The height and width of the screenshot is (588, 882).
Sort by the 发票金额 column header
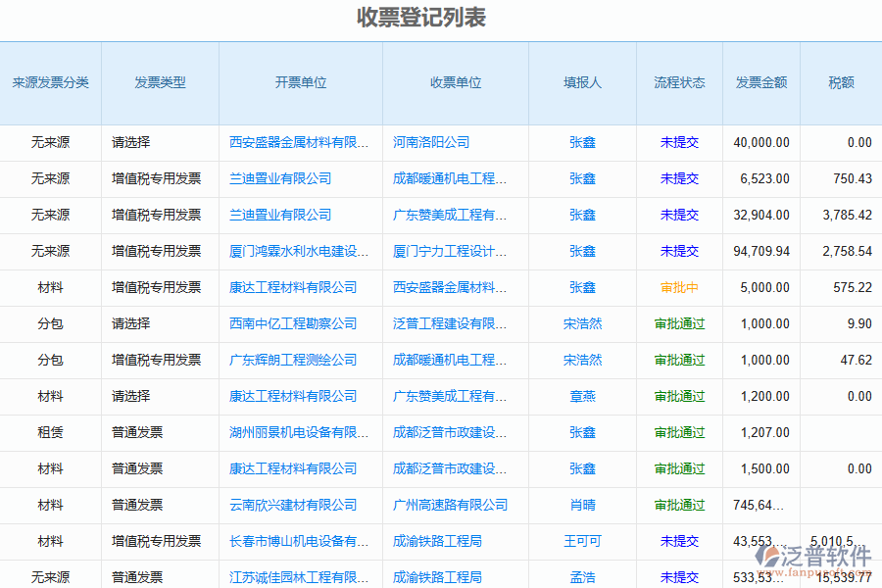point(760,83)
